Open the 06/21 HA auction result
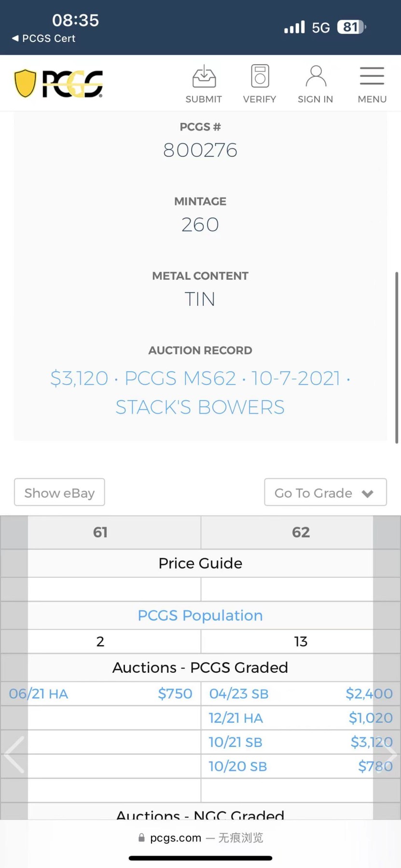 click(39, 694)
